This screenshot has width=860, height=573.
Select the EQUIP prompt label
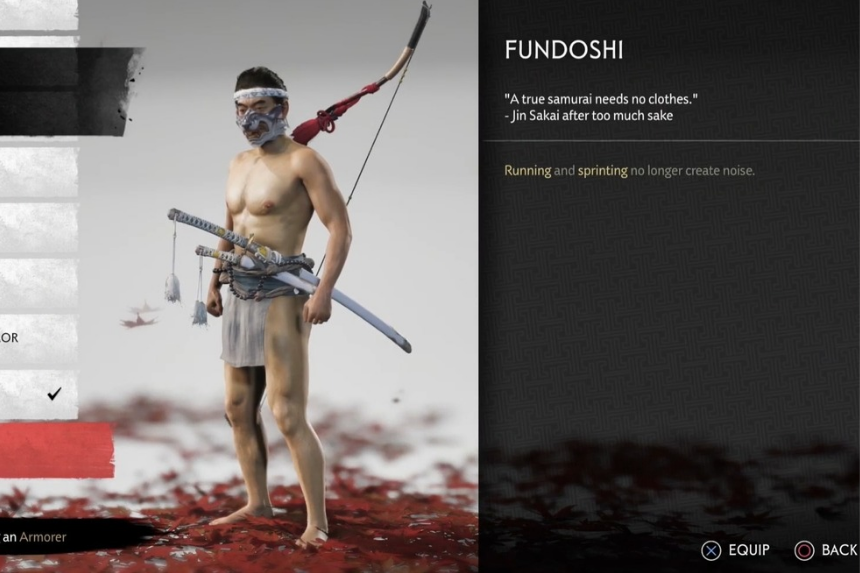click(x=749, y=550)
